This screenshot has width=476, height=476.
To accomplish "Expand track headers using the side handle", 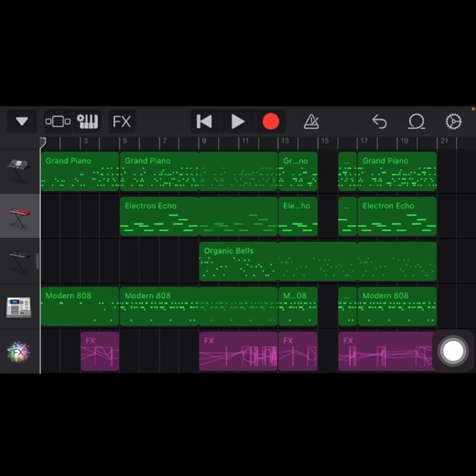I will [37, 261].
